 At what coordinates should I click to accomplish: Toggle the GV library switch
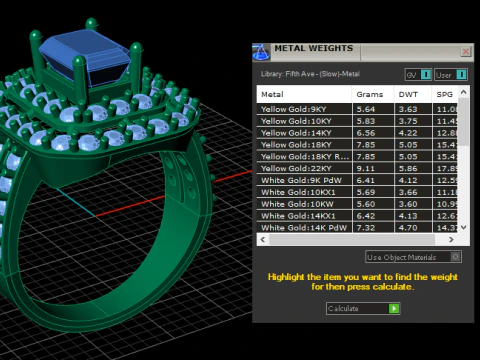[418, 75]
